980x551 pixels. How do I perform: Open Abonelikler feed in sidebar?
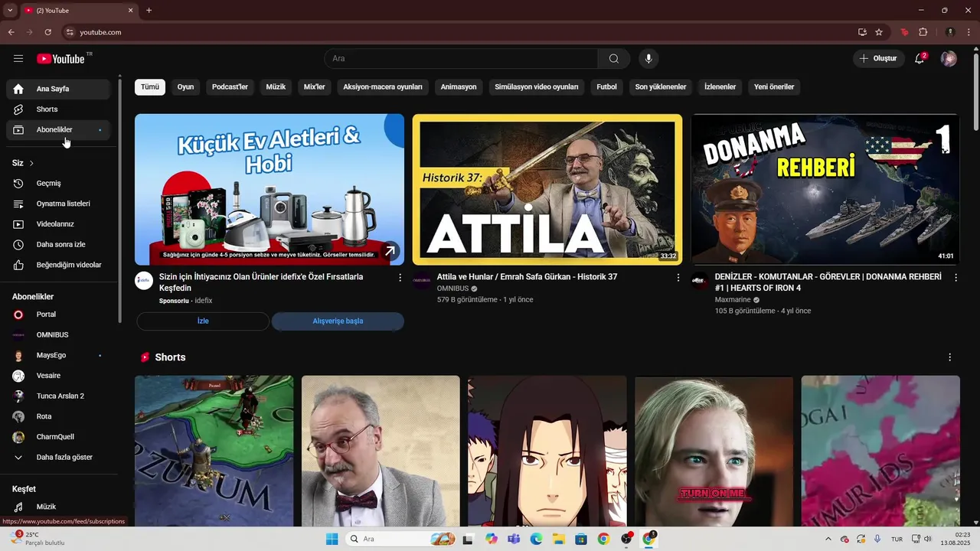tap(58, 130)
